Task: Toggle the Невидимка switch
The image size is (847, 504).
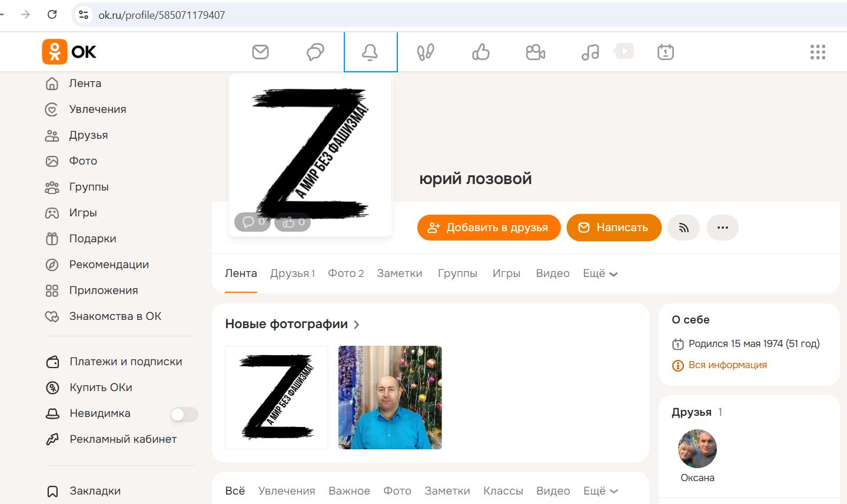Action: tap(184, 415)
